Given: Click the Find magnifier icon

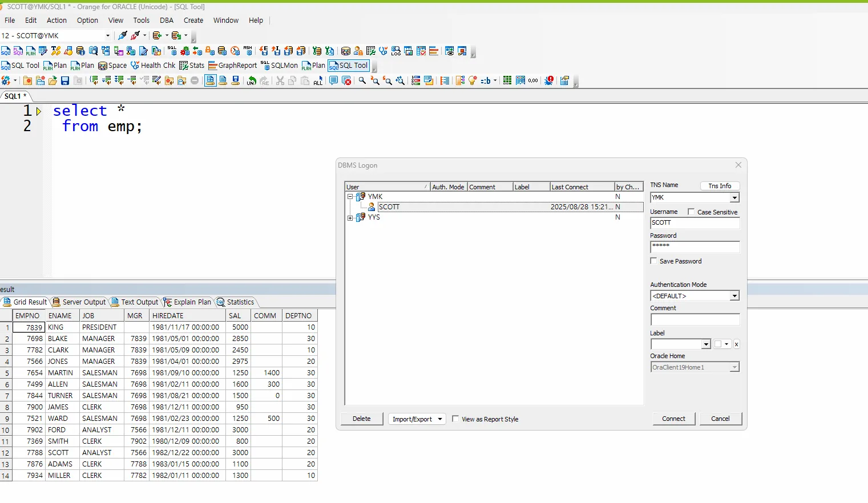Looking at the screenshot, I should click(362, 81).
